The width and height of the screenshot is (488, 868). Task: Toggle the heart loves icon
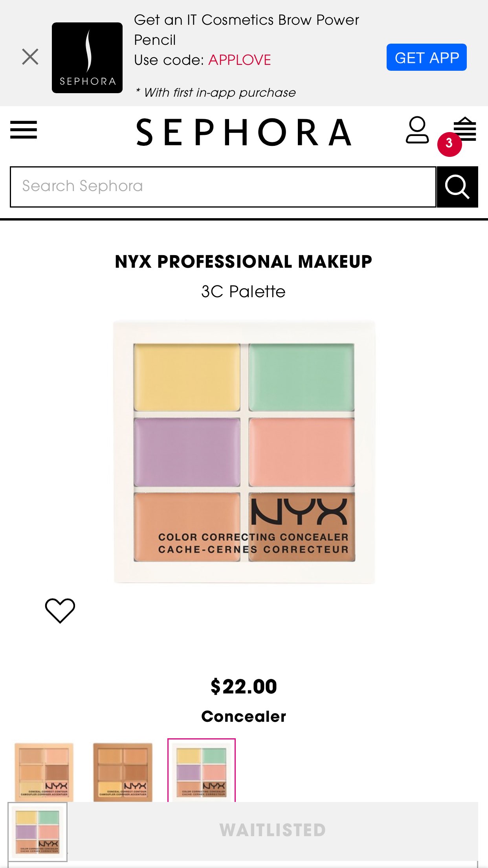[x=60, y=611]
